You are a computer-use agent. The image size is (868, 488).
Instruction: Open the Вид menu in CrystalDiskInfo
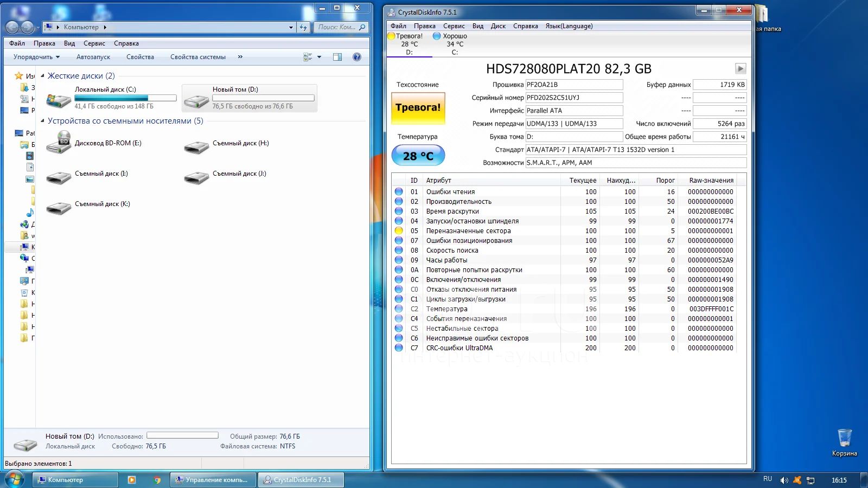coord(477,26)
